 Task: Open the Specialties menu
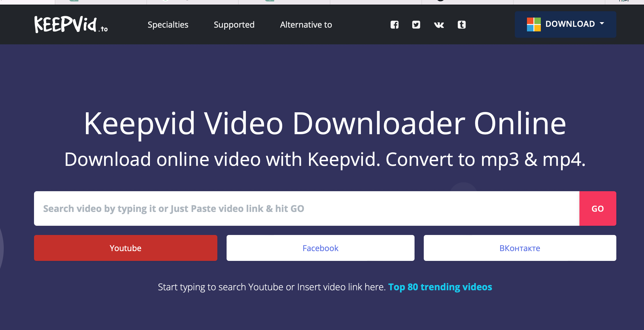click(168, 25)
